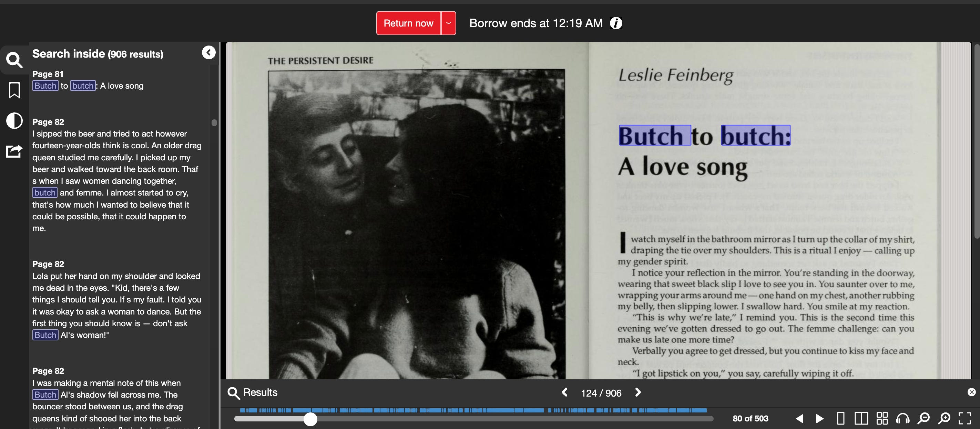Enter fullscreen mode

click(964, 418)
